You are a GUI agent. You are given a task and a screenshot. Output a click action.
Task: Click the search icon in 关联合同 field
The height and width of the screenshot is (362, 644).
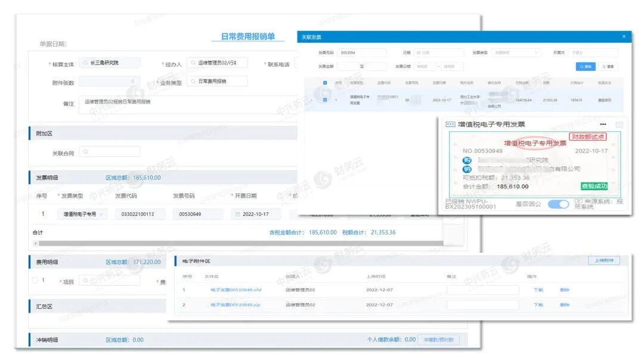tap(85, 152)
